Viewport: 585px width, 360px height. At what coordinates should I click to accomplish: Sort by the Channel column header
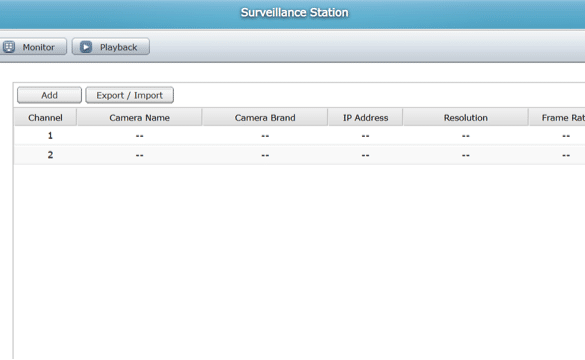45,118
